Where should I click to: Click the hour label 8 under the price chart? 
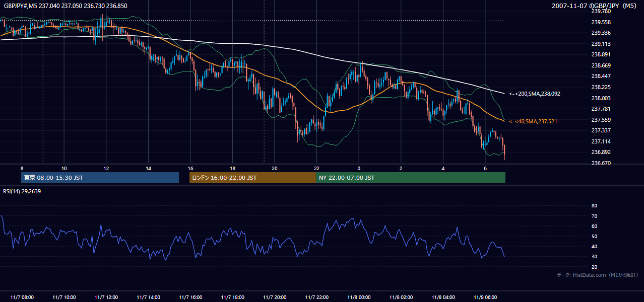(x=22, y=168)
